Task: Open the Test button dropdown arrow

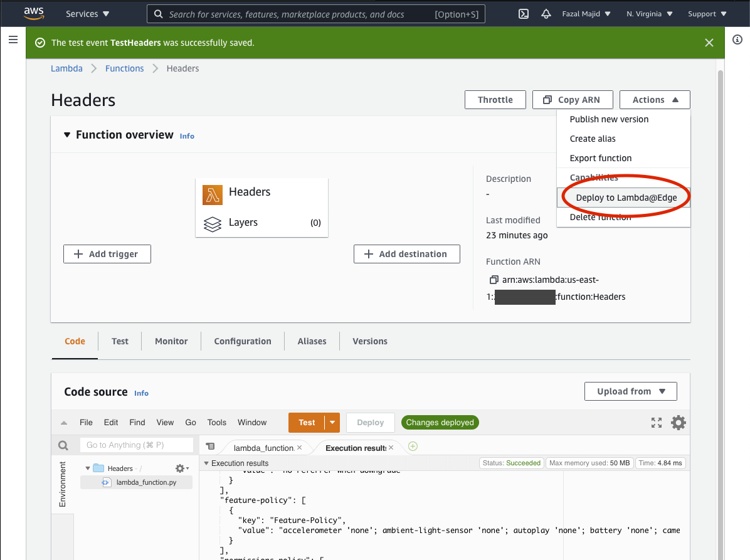Action: 332,423
